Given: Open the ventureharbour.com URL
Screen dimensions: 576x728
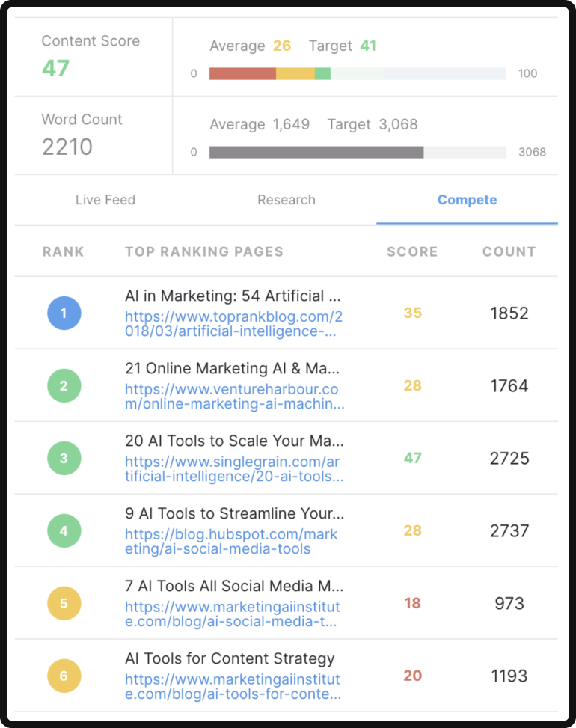Looking at the screenshot, I should pos(234,396).
